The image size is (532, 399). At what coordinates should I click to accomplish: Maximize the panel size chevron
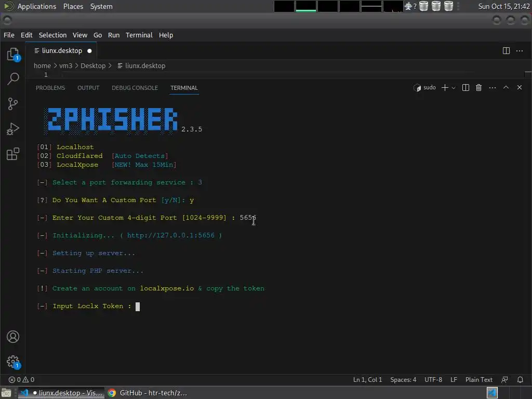506,87
